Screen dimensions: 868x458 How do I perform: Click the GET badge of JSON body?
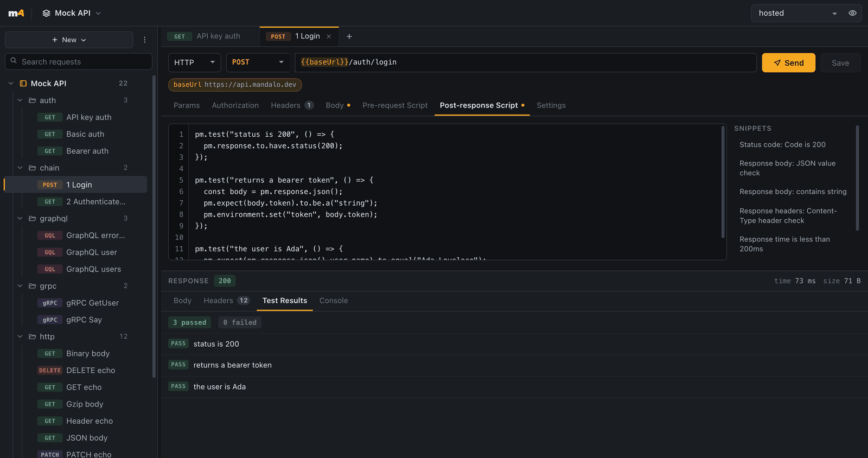50,438
